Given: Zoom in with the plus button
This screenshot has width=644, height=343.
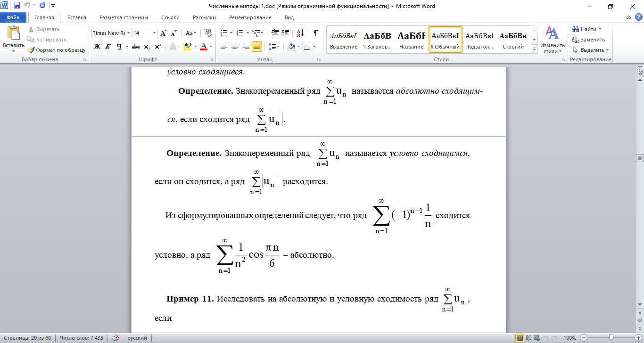Looking at the screenshot, I should click(638, 338).
